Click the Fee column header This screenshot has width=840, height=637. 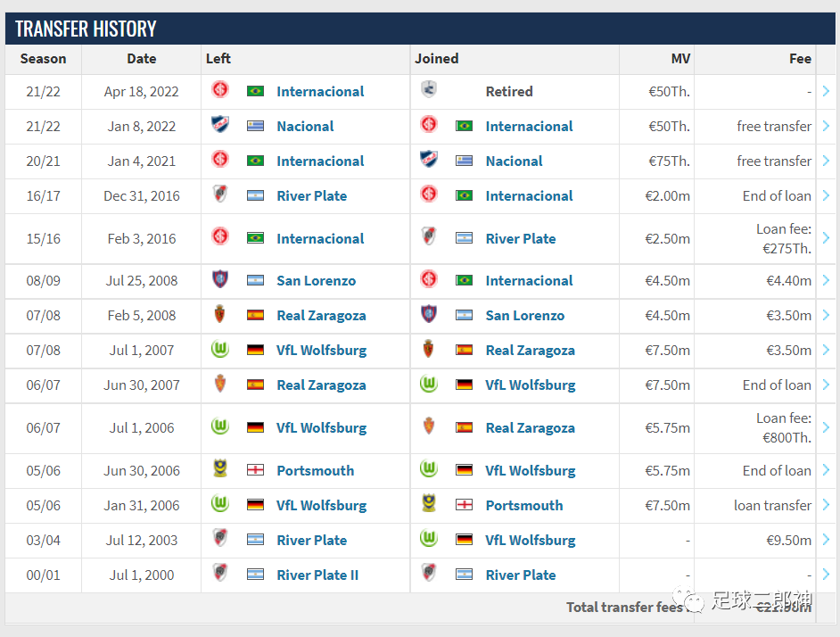click(800, 59)
